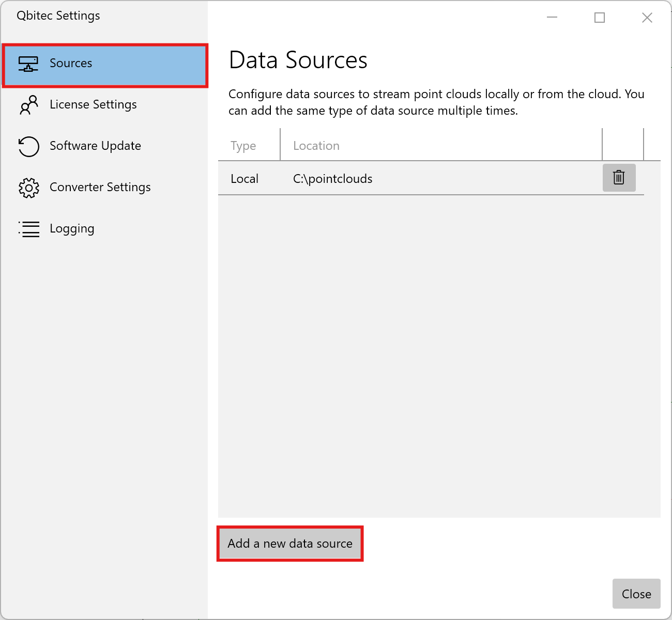The image size is (672, 620).
Task: Minimize the Qbitec Settings window
Action: 552,18
